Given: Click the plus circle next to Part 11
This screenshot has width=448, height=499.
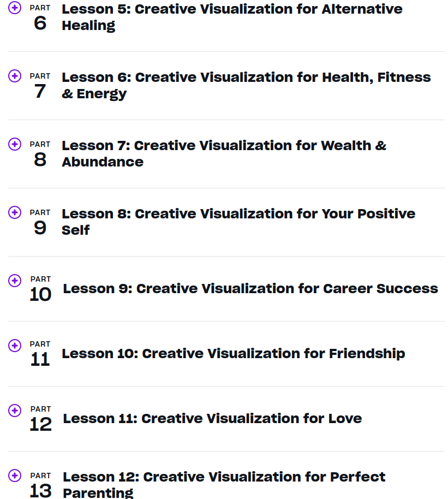Looking at the screenshot, I should [15, 345].
